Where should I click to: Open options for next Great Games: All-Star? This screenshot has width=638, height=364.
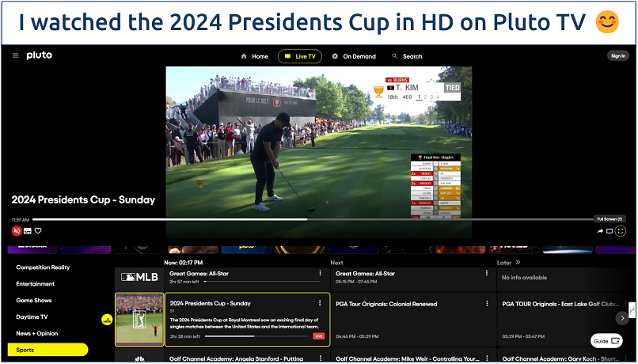click(487, 273)
